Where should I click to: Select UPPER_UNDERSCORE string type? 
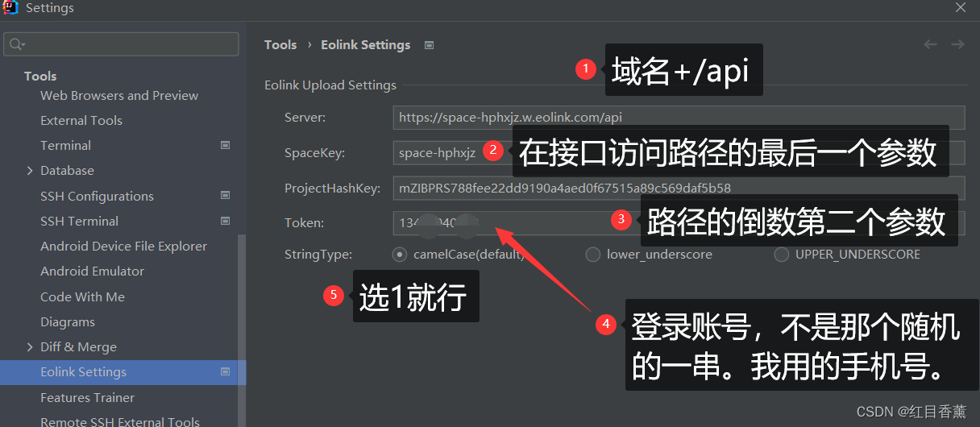click(x=782, y=255)
